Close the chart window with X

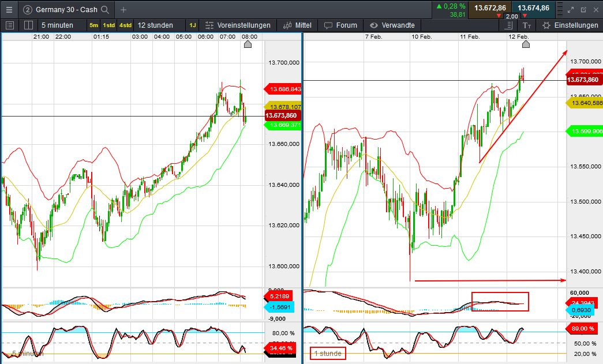point(596,10)
